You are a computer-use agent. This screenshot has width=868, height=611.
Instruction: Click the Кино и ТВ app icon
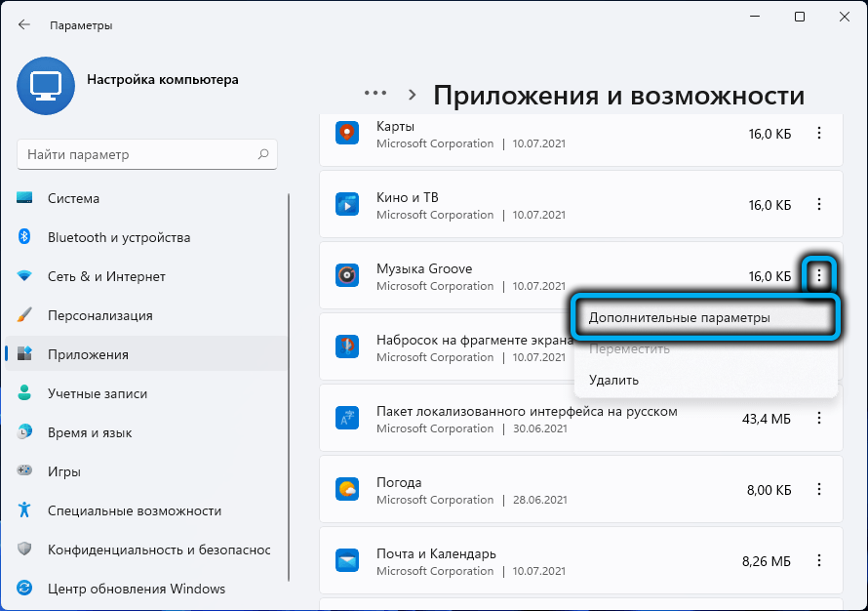[347, 205]
